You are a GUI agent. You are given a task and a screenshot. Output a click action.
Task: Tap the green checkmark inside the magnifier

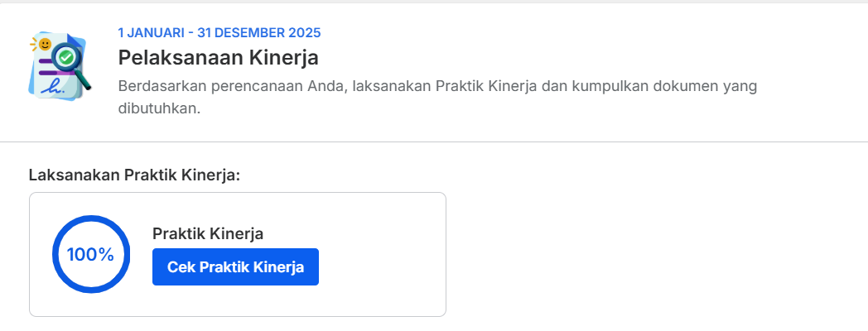coord(66,56)
